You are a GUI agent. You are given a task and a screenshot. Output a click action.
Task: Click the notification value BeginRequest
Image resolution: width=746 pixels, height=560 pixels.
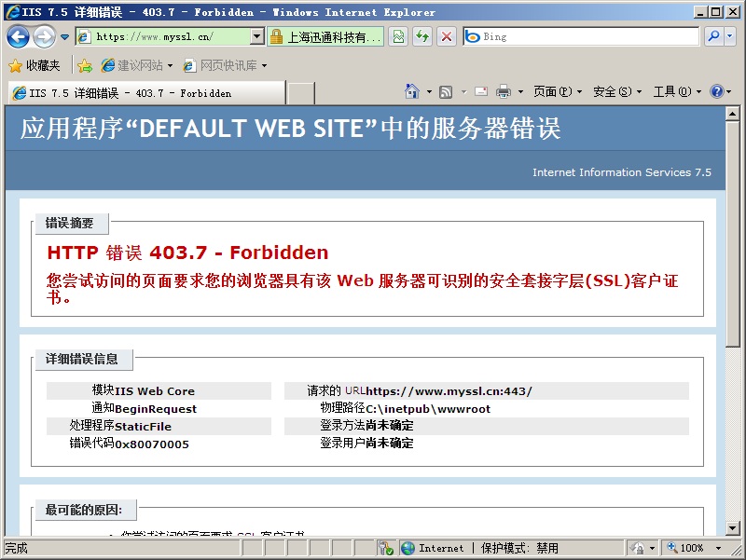[156, 409]
